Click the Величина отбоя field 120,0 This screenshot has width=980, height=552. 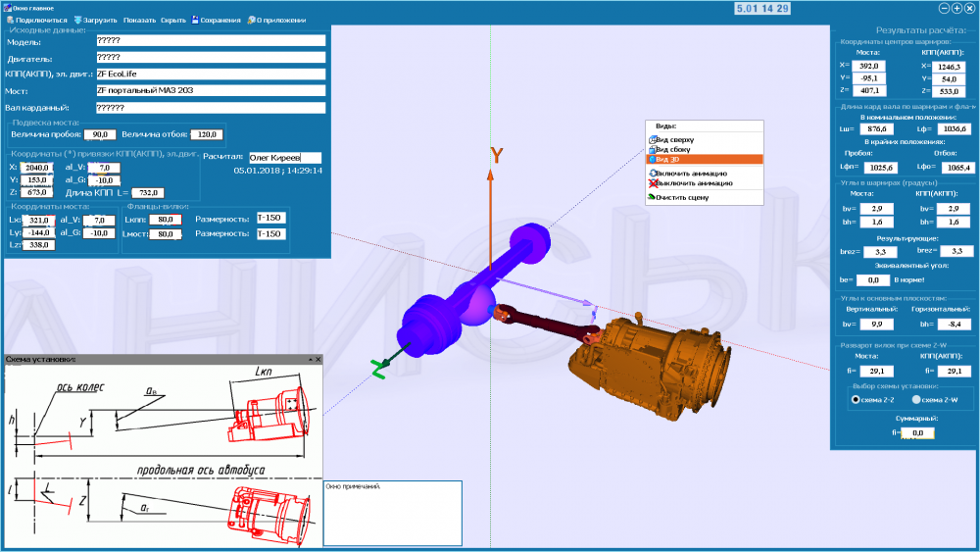pyautogui.click(x=207, y=134)
